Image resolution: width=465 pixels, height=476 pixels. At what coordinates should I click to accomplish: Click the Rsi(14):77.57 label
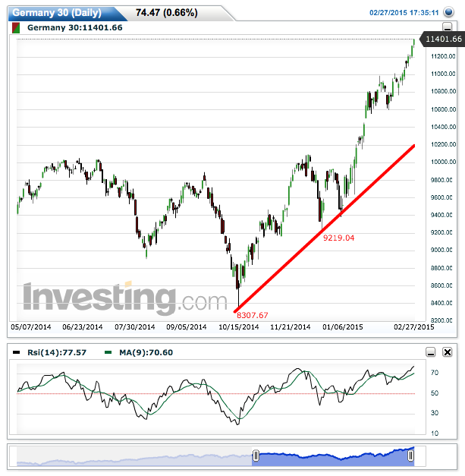click(57, 352)
